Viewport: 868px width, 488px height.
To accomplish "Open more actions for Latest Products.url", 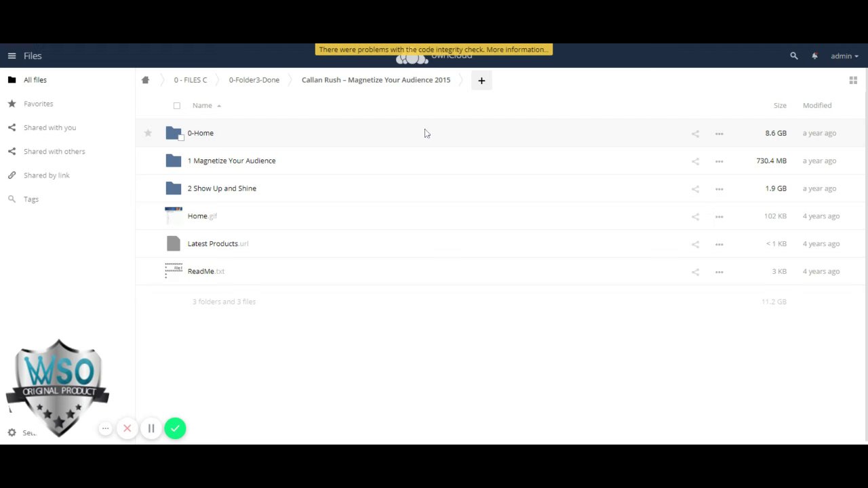I will [x=719, y=244].
